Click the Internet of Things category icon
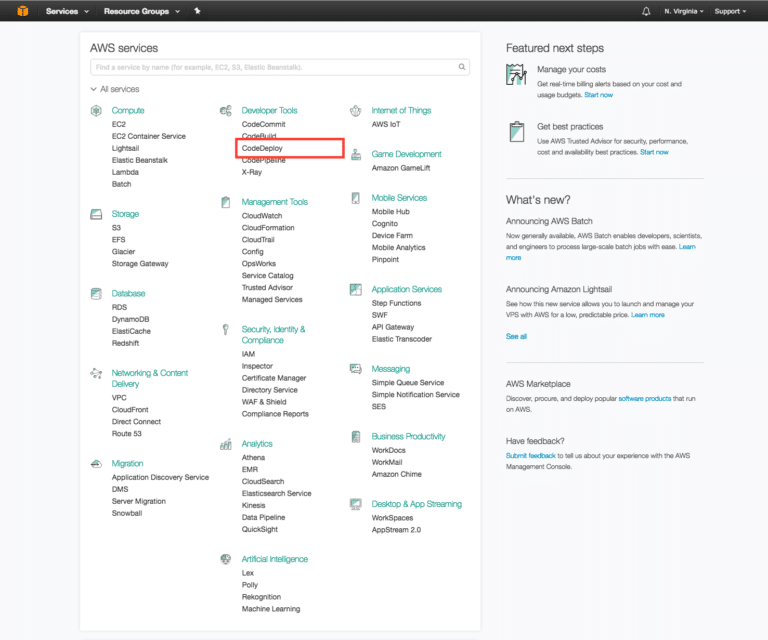This screenshot has height=640, width=768. (x=355, y=110)
